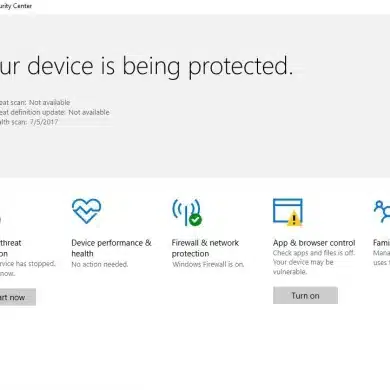Click the partially visible threat protection heading
The height and width of the screenshot is (390, 390).
tap(11, 248)
